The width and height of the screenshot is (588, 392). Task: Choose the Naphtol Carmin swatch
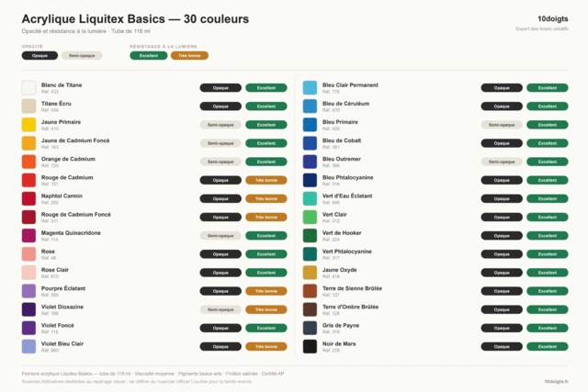[x=28, y=198]
